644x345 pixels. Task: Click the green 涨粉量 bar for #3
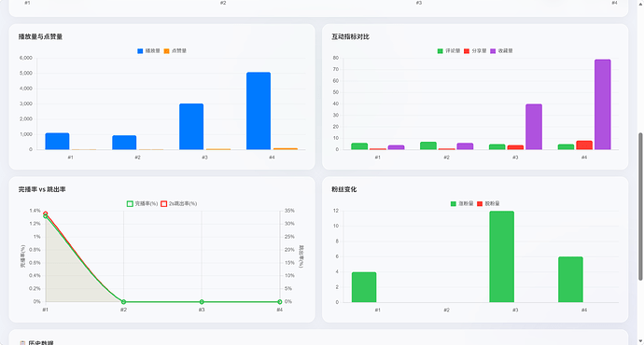tap(501, 256)
